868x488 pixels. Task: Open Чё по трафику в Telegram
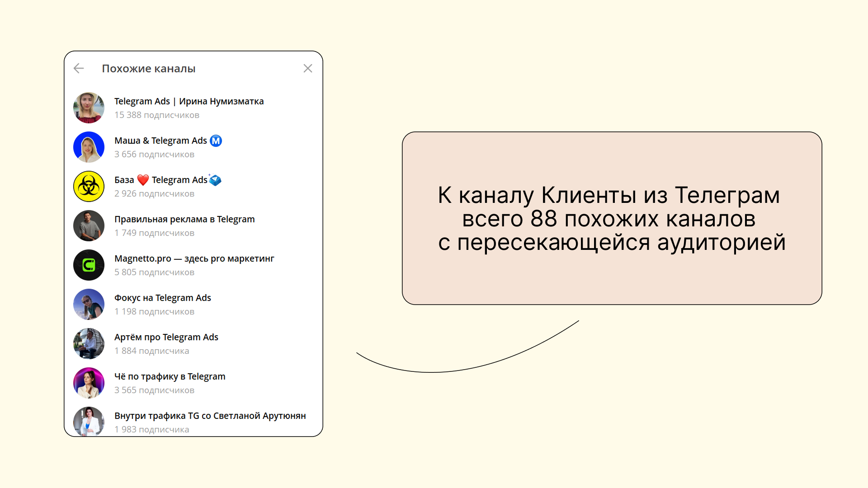pos(170,377)
